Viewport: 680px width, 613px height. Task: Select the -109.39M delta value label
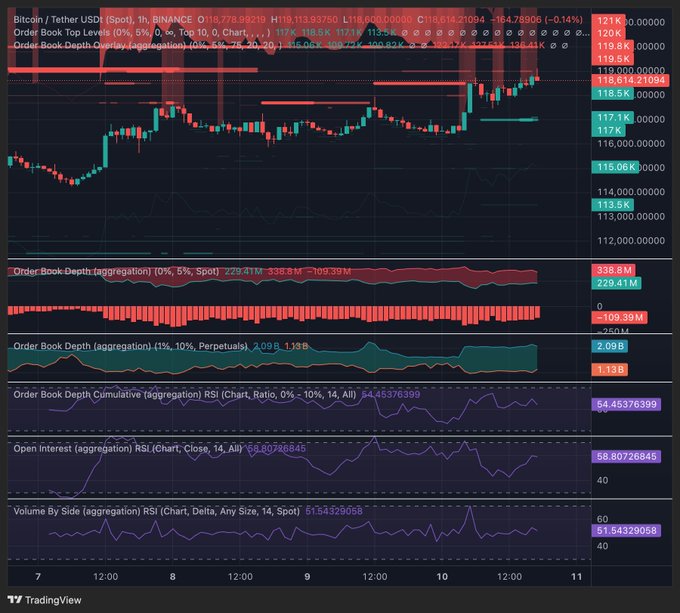620,317
